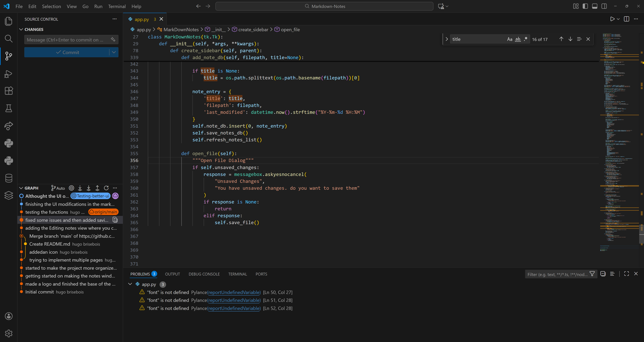Open the Extensions view icon
644x342 pixels.
(x=9, y=91)
